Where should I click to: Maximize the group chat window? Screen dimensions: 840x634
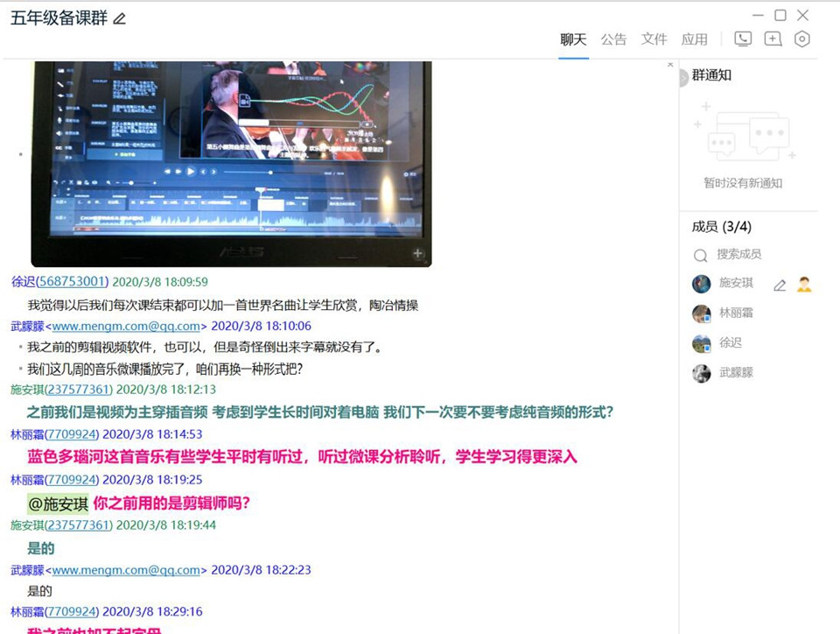pos(780,16)
